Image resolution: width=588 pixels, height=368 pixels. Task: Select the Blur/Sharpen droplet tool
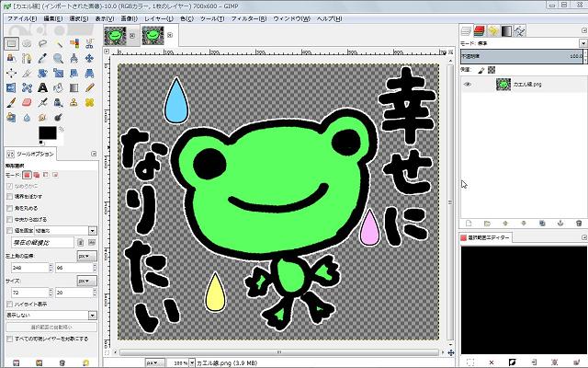coord(27,118)
